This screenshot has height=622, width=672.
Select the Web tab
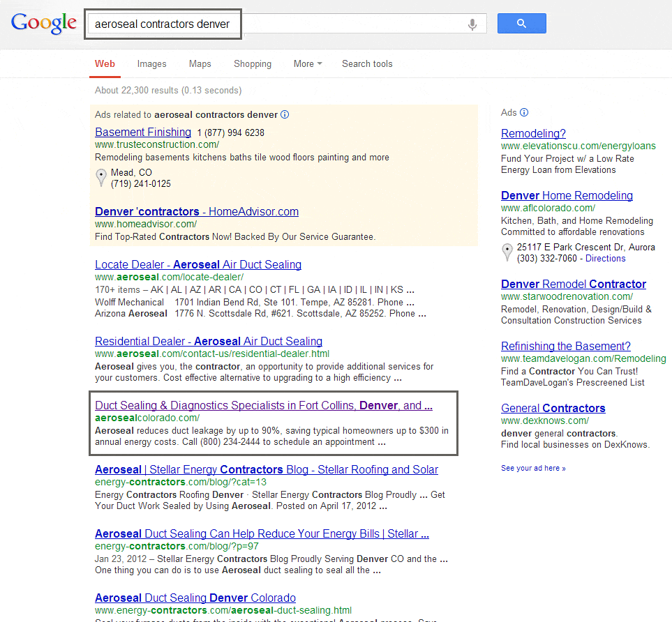(x=105, y=63)
